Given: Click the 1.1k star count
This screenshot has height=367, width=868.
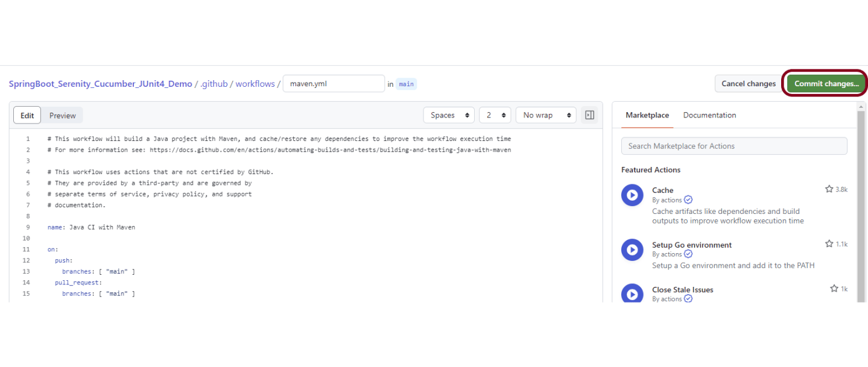Looking at the screenshot, I should (841, 244).
